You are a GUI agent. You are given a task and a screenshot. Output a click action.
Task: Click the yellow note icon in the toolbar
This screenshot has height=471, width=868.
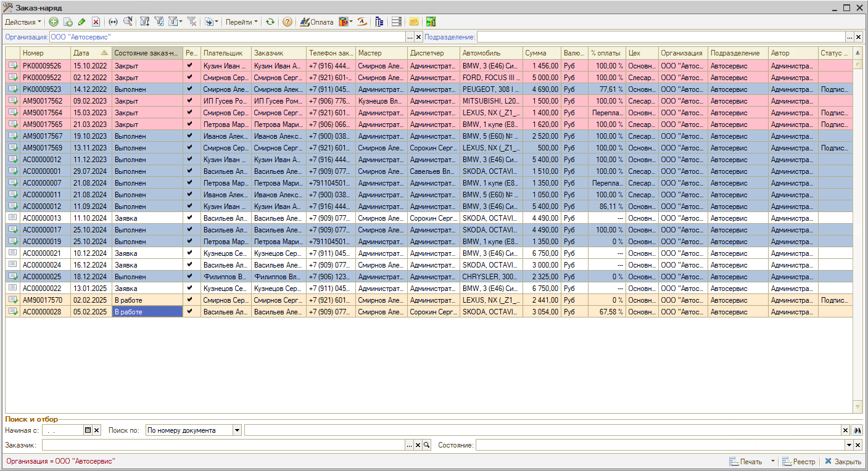tap(414, 22)
